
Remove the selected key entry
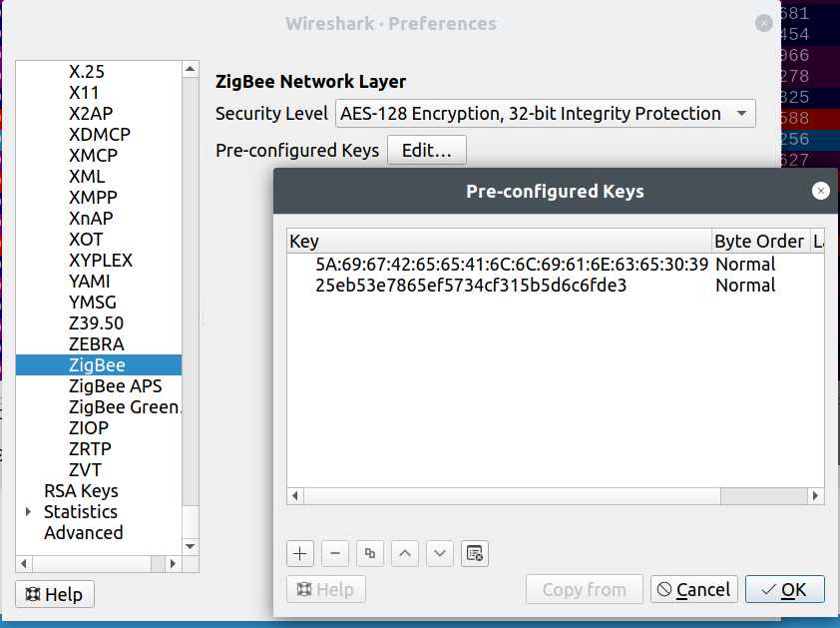point(335,553)
